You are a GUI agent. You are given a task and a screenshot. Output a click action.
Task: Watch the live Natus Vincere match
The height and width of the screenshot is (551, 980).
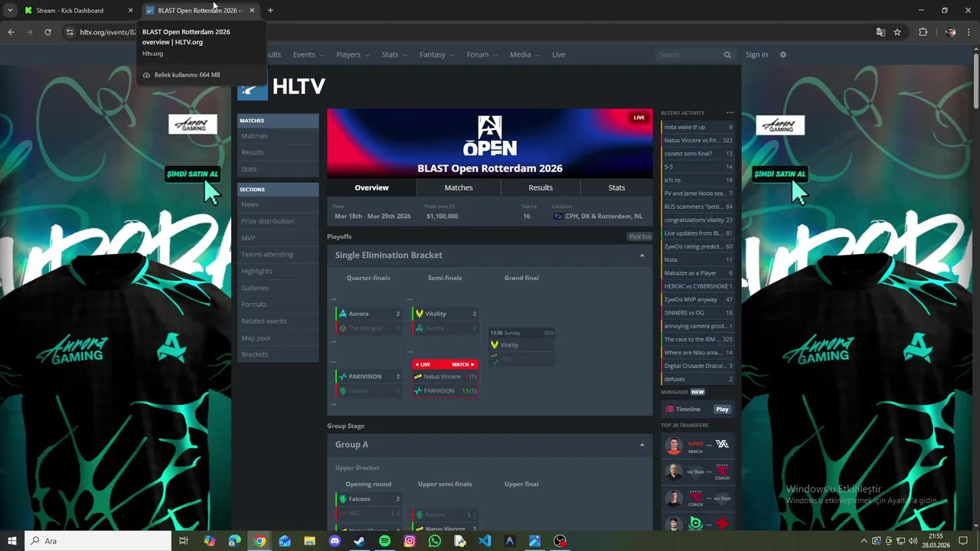coord(464,364)
